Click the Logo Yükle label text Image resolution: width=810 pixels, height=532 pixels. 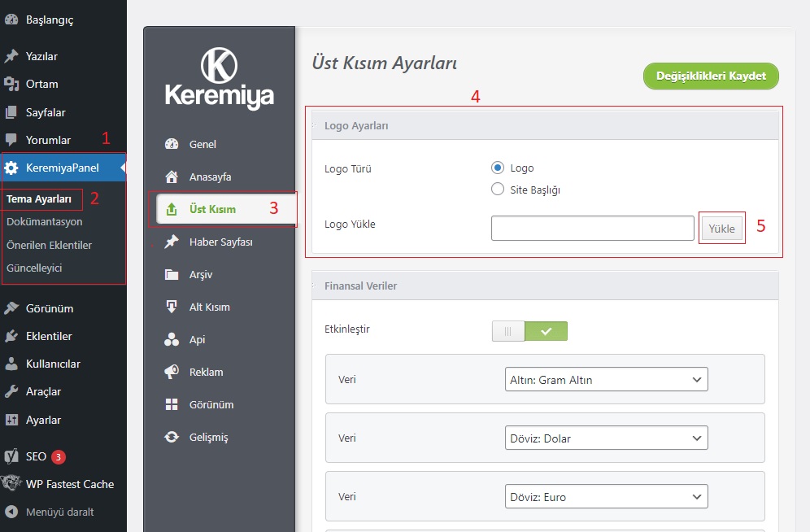(x=350, y=225)
